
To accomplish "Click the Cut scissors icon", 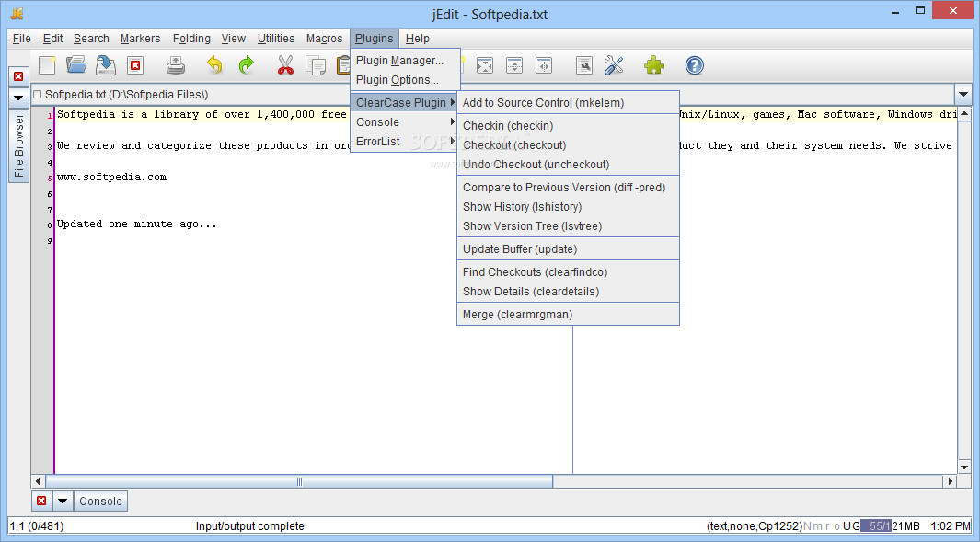I will [285, 65].
